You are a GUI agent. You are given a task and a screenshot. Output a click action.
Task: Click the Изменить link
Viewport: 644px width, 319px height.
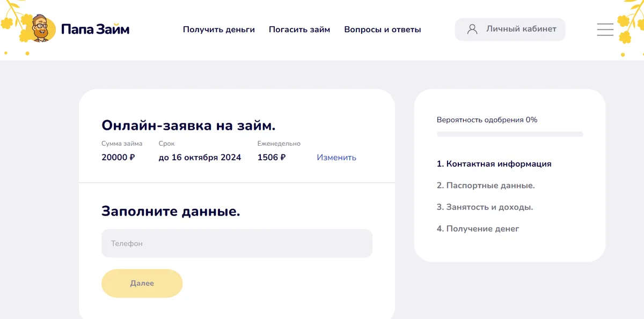pyautogui.click(x=336, y=158)
